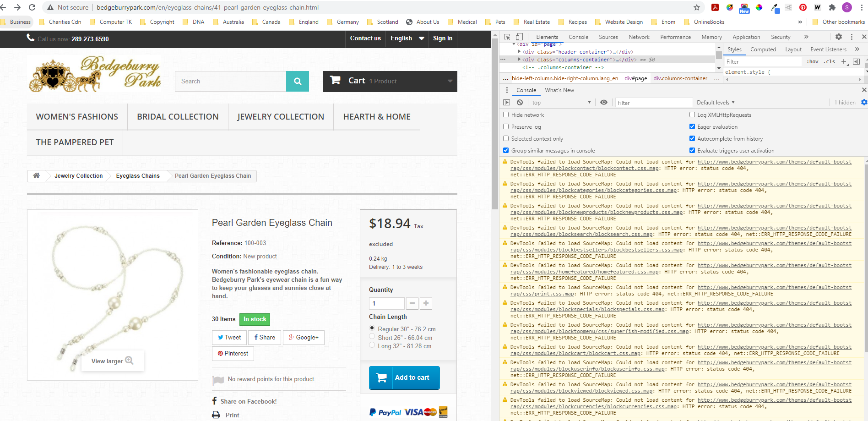View larger product image
The width and height of the screenshot is (868, 421).
[112, 361]
